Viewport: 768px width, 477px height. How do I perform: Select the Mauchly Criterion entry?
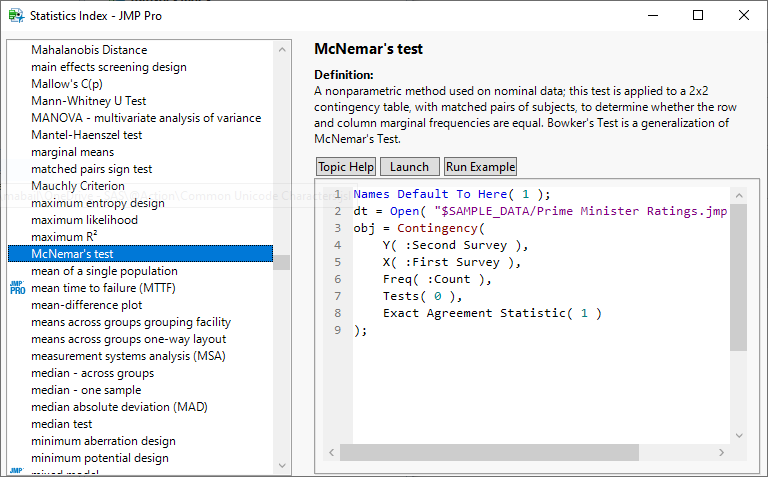pos(78,186)
